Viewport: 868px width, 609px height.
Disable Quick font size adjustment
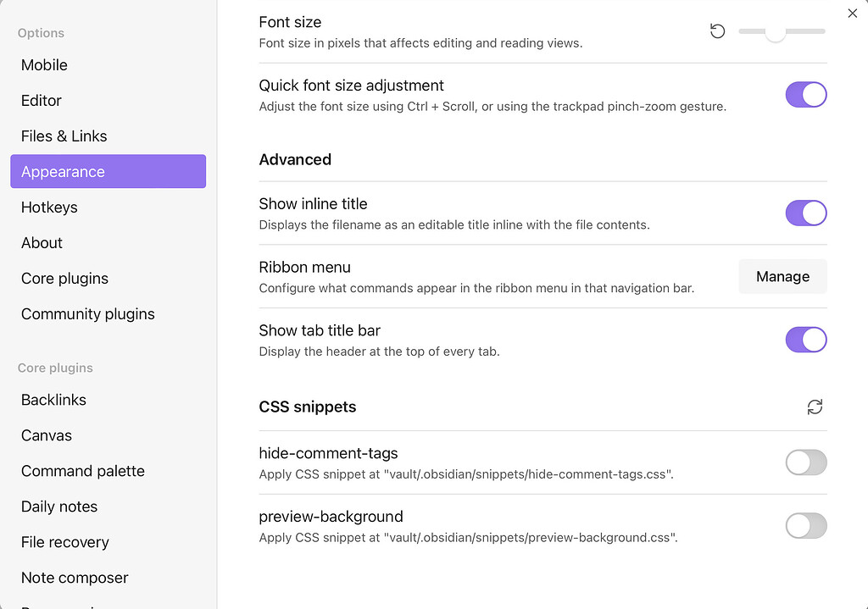(805, 95)
